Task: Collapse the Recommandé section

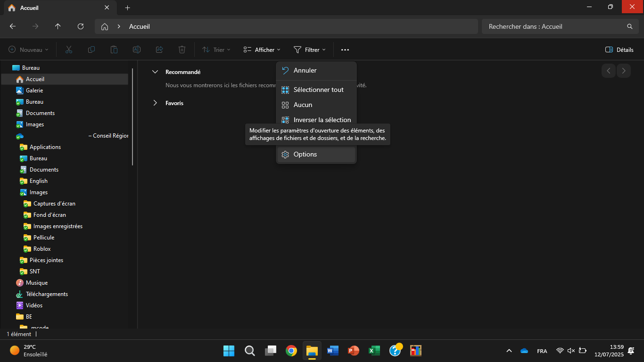Action: click(x=155, y=72)
